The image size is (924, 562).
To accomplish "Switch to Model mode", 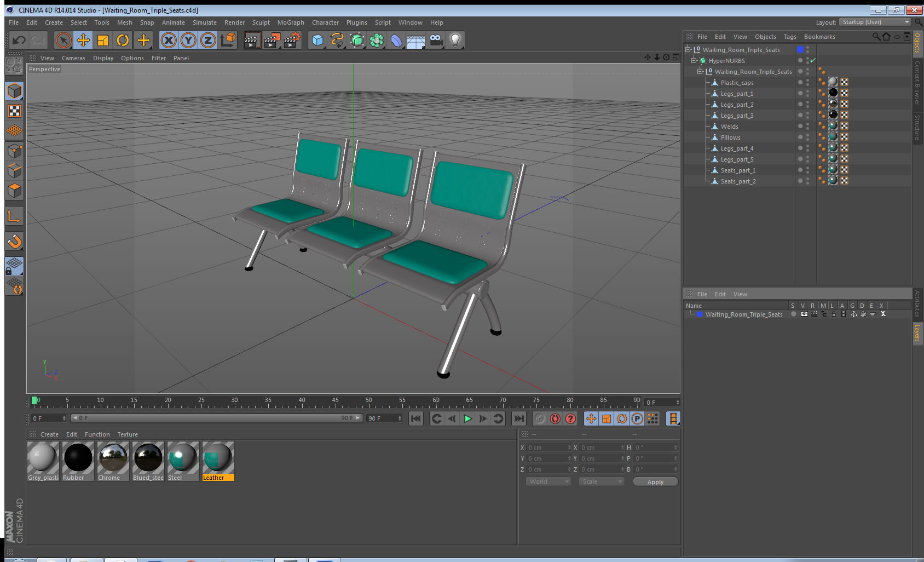I will pyautogui.click(x=14, y=91).
